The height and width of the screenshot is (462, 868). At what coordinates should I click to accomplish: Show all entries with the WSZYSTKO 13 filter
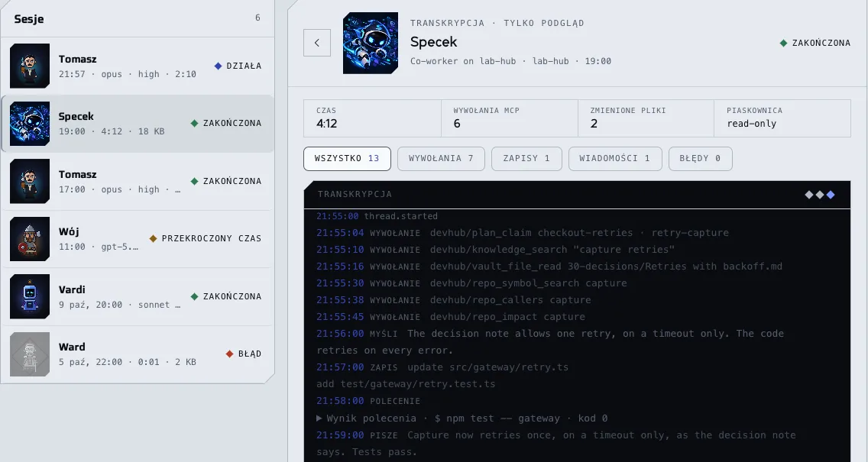click(347, 159)
